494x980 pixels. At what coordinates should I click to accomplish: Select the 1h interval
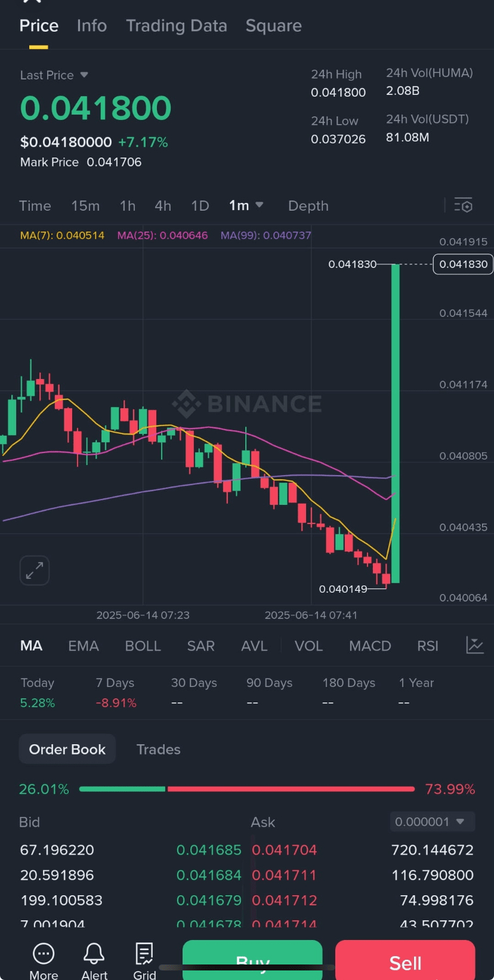128,206
